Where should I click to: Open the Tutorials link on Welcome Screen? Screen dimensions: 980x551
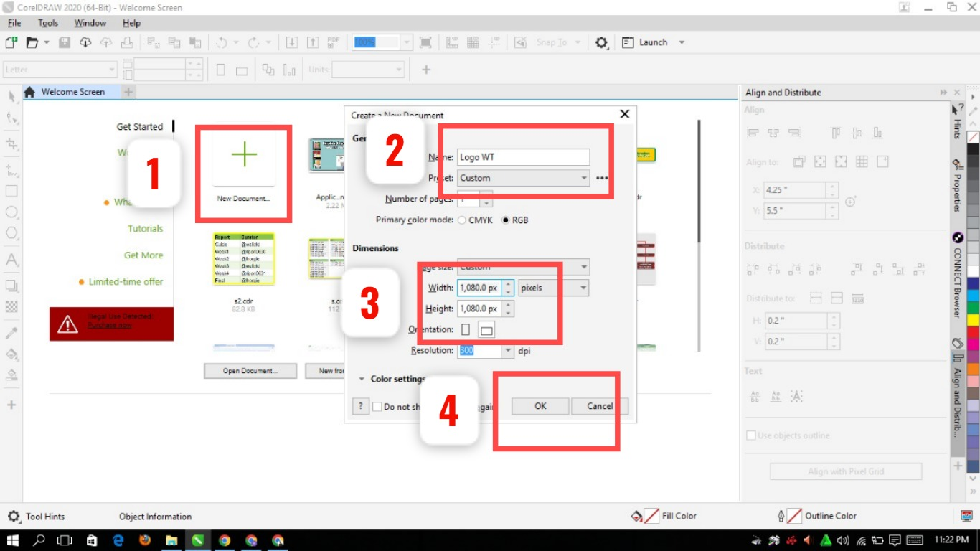tap(146, 229)
